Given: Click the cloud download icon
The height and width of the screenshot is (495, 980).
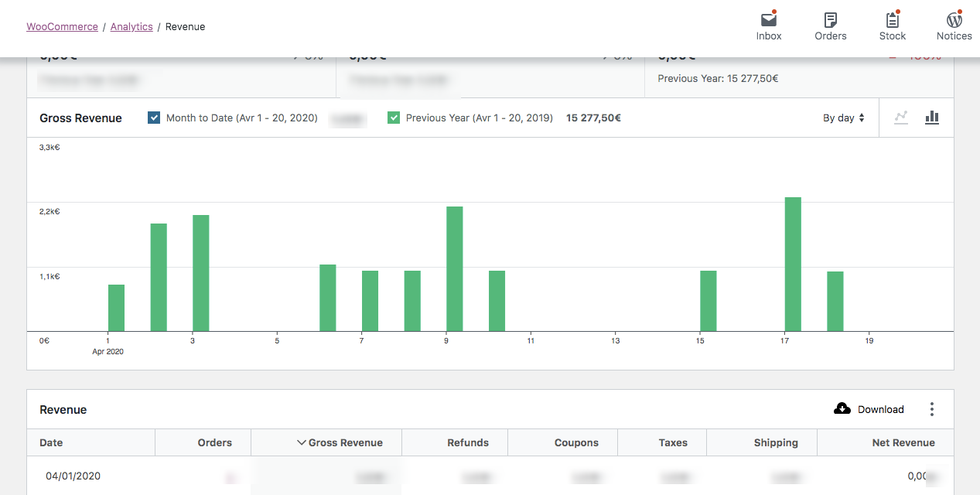Looking at the screenshot, I should click(842, 409).
